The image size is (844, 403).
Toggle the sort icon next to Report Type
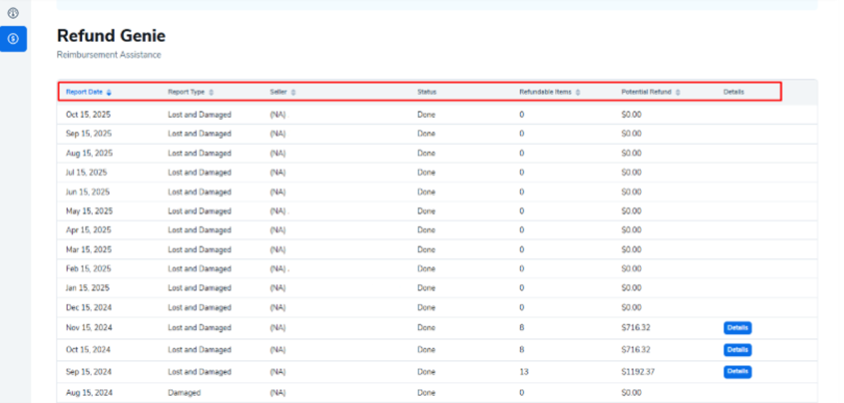click(211, 92)
